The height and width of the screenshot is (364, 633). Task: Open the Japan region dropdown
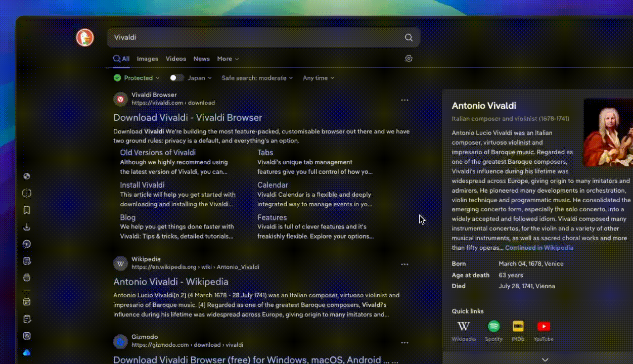(200, 78)
